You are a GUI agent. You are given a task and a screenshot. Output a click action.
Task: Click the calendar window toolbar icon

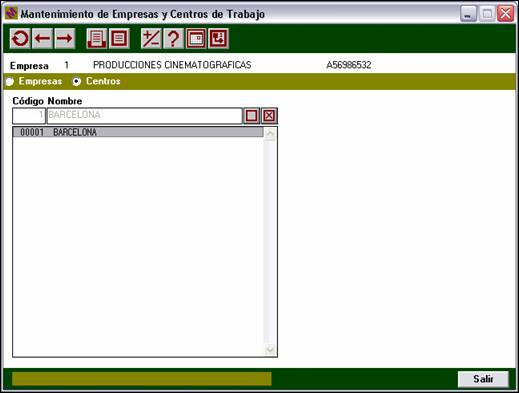pyautogui.click(x=196, y=39)
